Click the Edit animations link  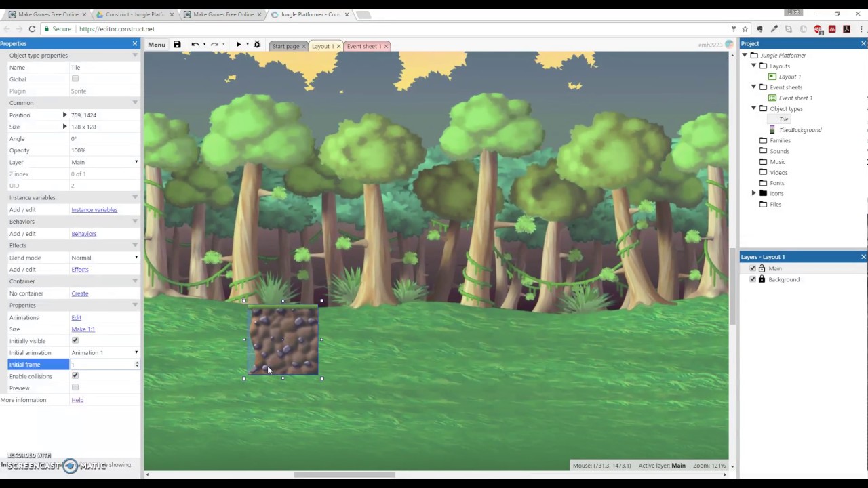pyautogui.click(x=76, y=317)
